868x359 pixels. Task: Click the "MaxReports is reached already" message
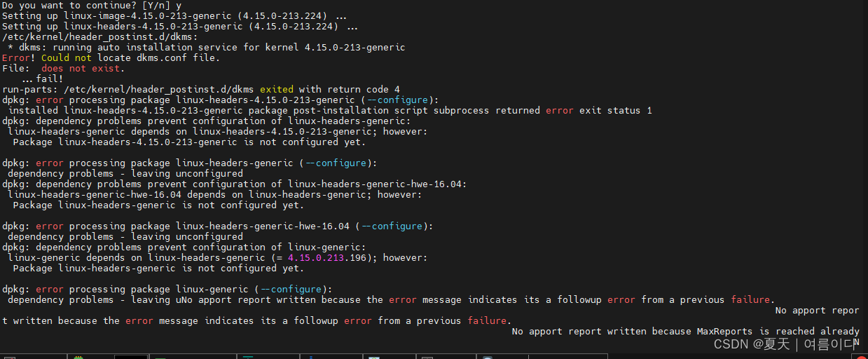pyautogui.click(x=778, y=331)
